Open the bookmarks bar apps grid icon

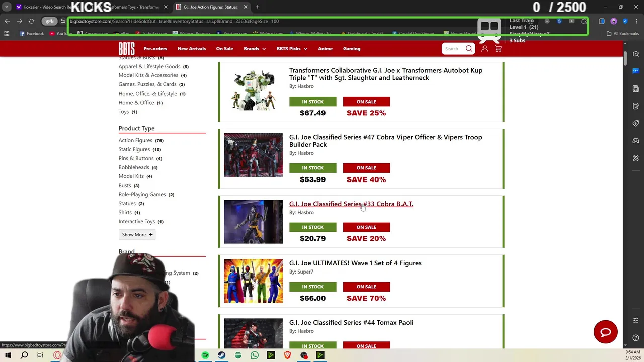(x=7, y=34)
